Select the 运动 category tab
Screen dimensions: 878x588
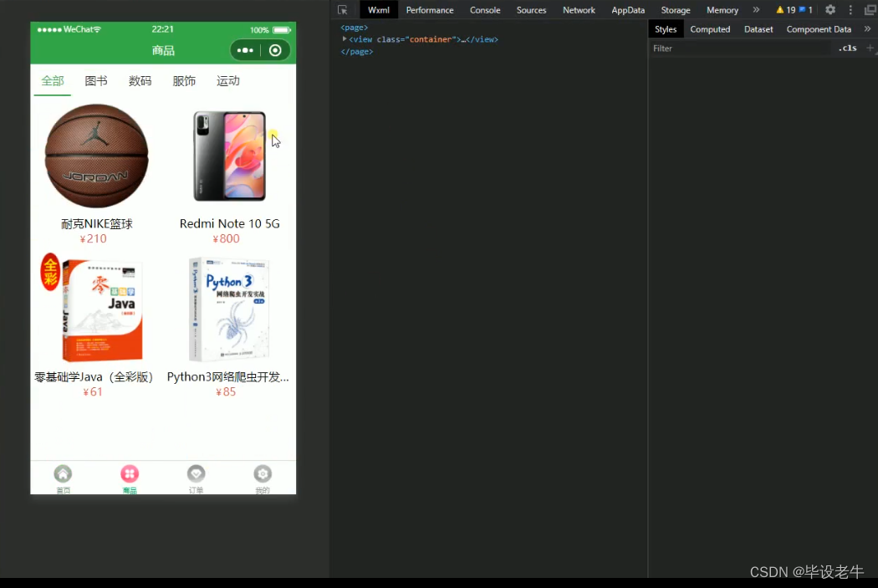228,81
